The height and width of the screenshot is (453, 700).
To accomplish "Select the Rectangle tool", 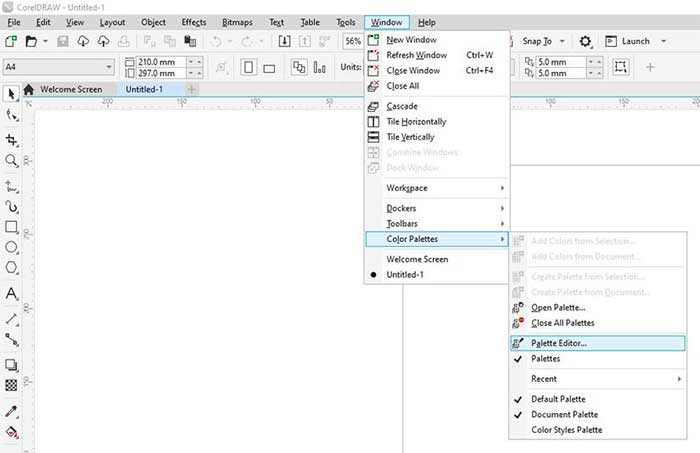I will [x=11, y=226].
